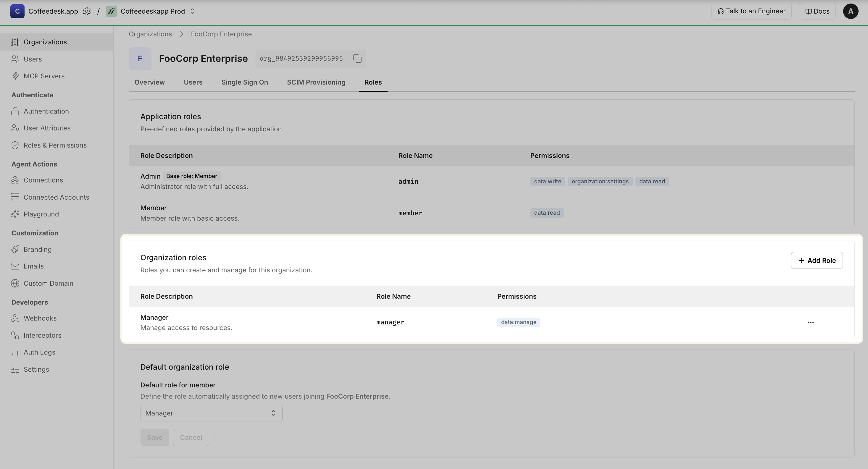The height and width of the screenshot is (469, 868).
Task: Open Branding customization page
Action: pyautogui.click(x=37, y=249)
